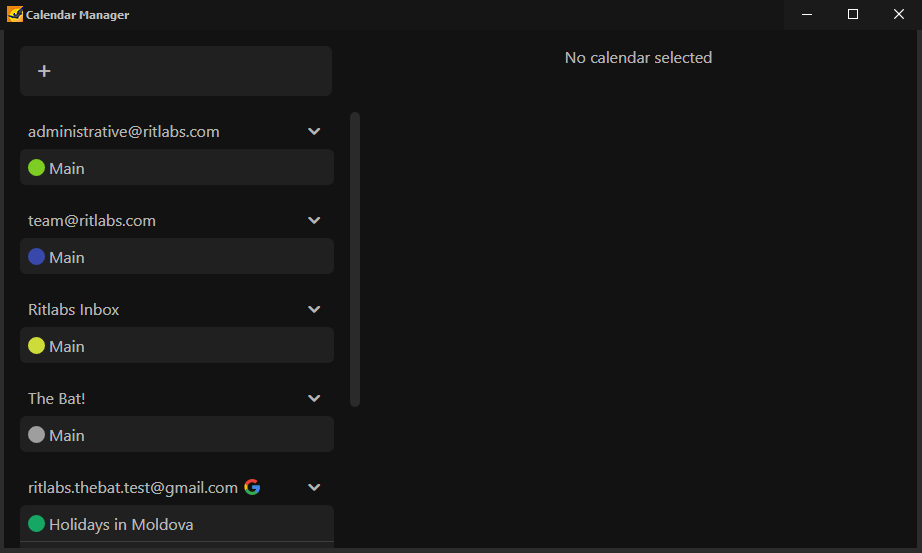
Task: Click green dot of Holidays in Moldova
Action: [x=36, y=524]
